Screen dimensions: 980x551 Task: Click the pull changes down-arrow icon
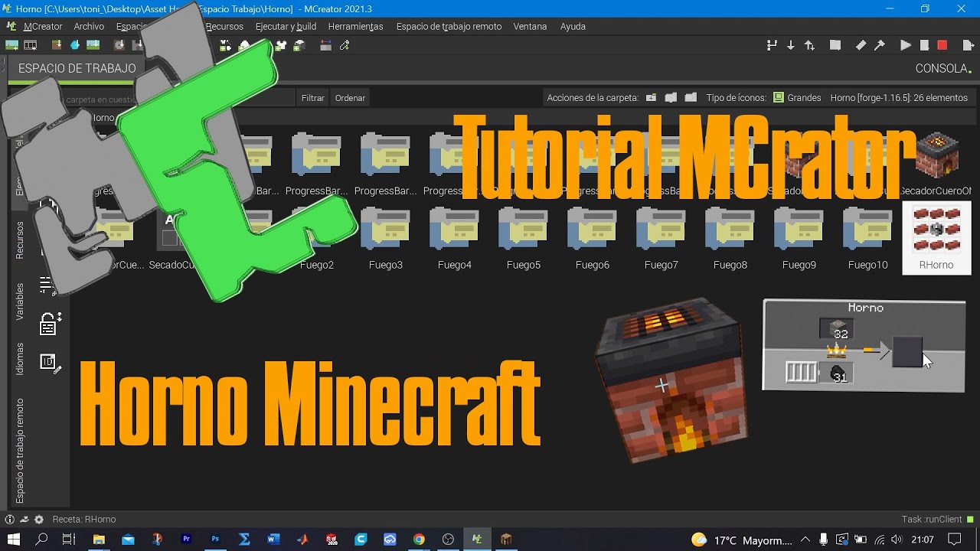coord(791,45)
